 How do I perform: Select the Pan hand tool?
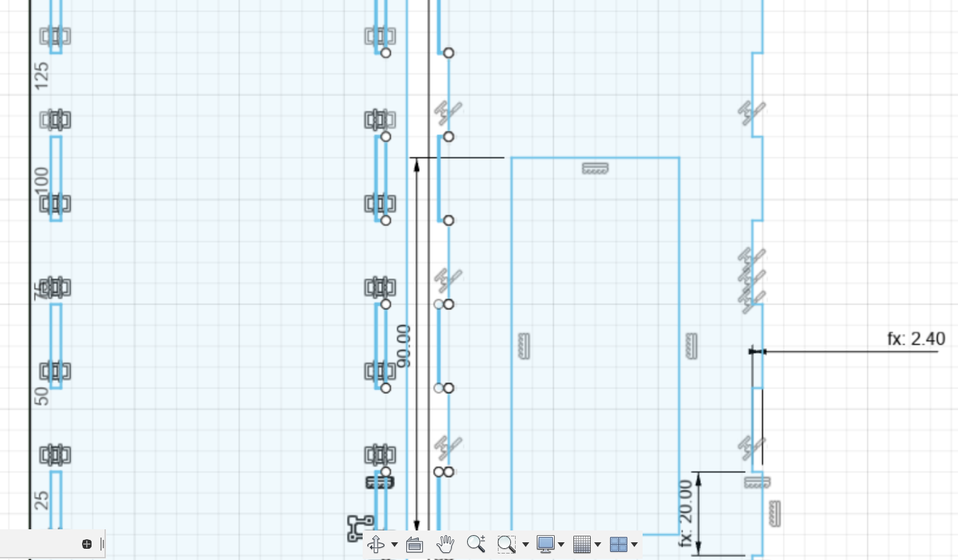pyautogui.click(x=445, y=543)
